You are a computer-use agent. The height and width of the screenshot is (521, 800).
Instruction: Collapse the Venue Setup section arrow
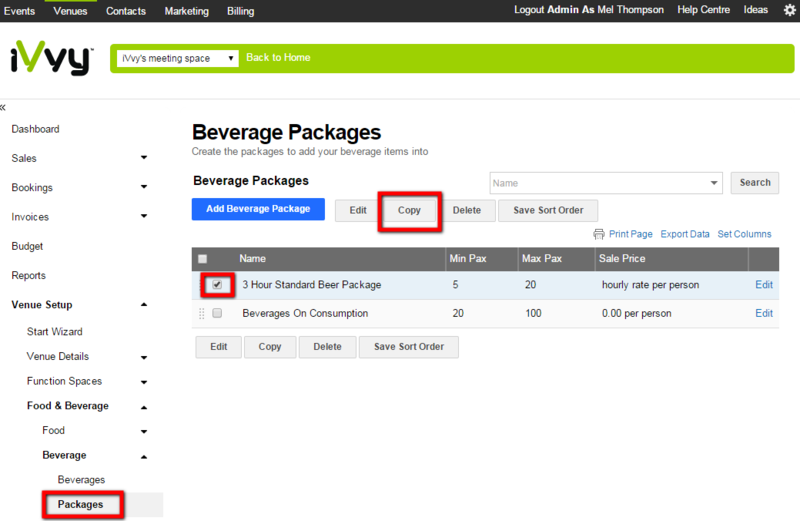(x=144, y=305)
